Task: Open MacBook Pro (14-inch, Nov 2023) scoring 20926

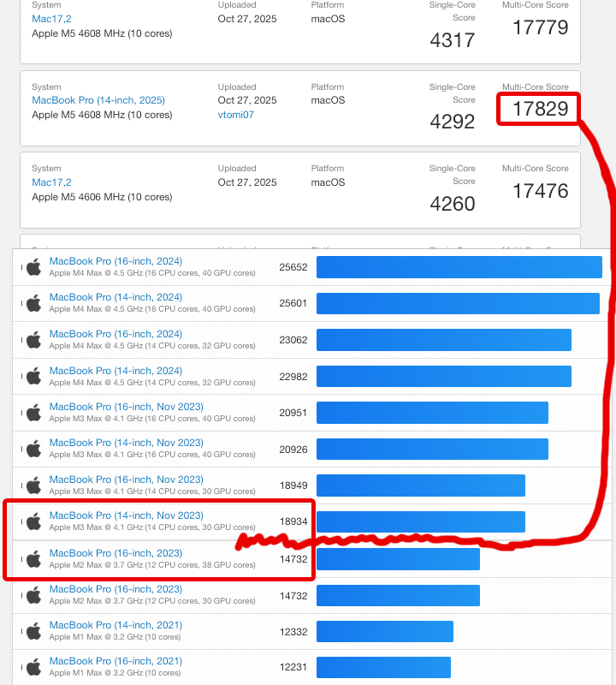Action: pyautogui.click(x=126, y=443)
